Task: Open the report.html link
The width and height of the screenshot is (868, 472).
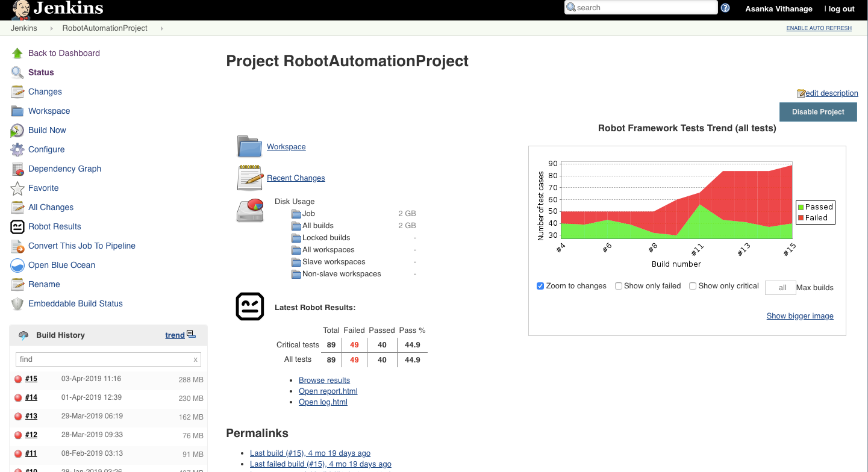Action: 328,391
